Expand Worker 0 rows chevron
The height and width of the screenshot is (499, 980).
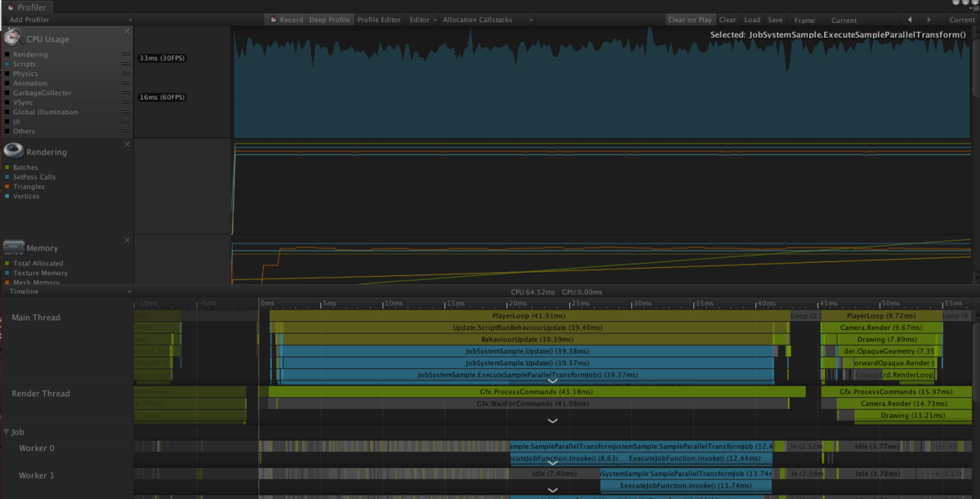[x=553, y=462]
